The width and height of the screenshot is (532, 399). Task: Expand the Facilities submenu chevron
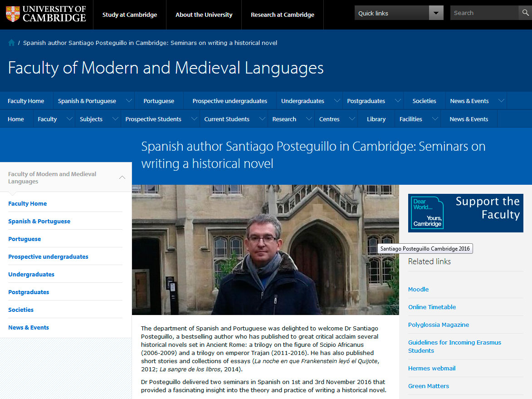tap(435, 119)
